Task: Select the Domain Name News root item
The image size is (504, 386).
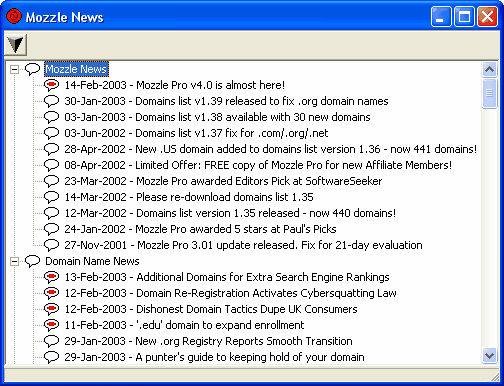Action: pos(92,261)
